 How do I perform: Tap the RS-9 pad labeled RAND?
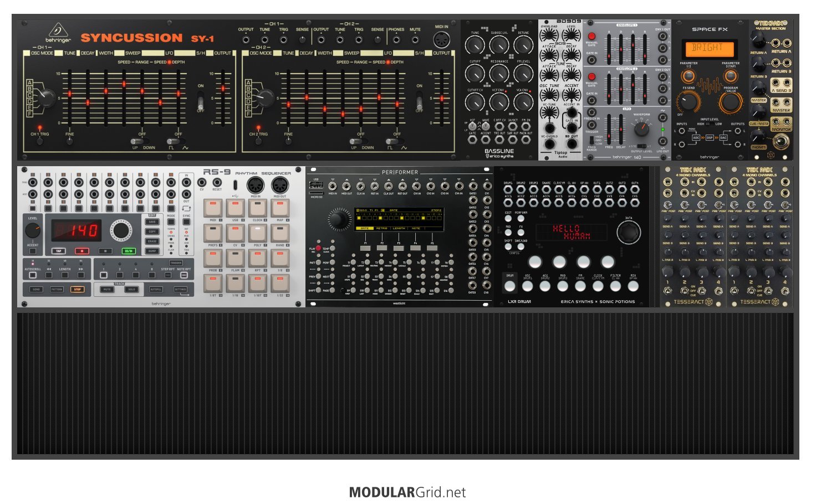pyautogui.click(x=280, y=233)
